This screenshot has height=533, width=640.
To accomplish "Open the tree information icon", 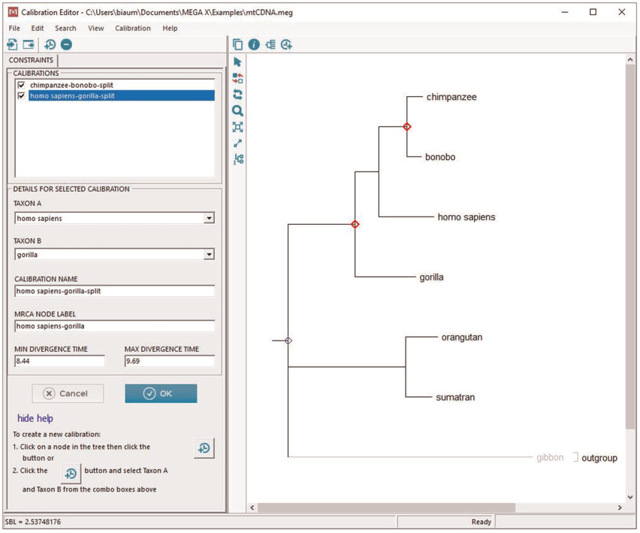I will [x=254, y=44].
